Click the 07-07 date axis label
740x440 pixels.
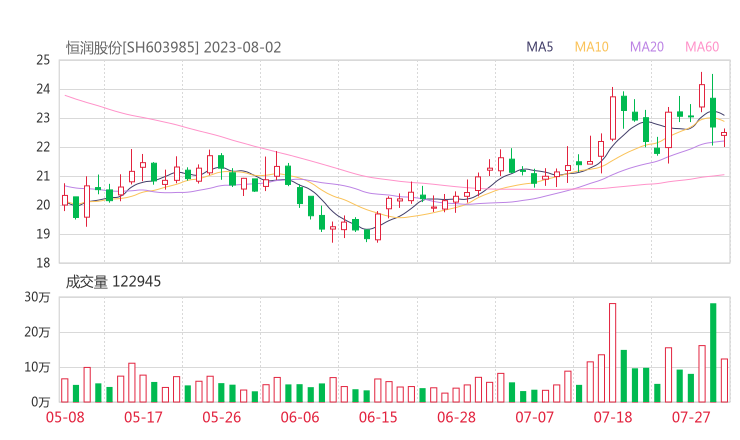[534, 417]
